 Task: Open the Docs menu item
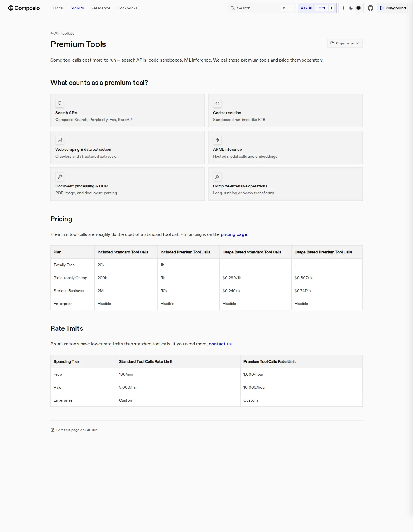(58, 8)
